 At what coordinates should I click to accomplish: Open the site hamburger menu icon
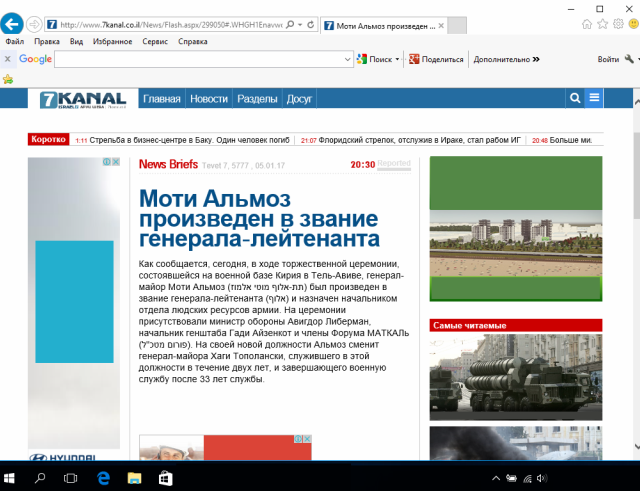pyautogui.click(x=594, y=98)
